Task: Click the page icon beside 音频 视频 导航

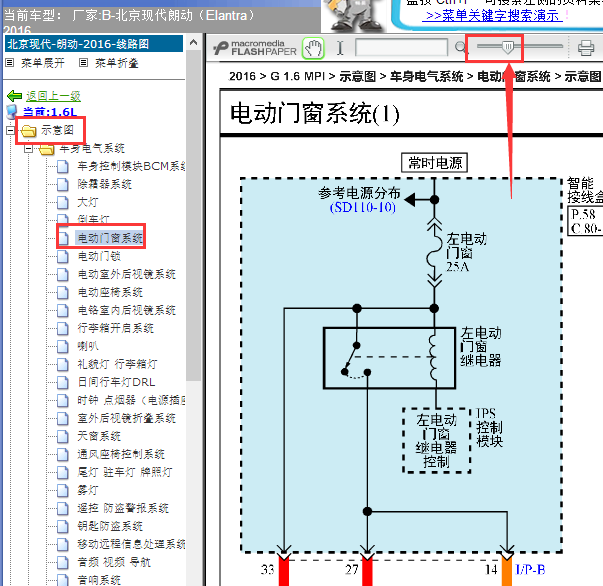Action: click(x=63, y=562)
